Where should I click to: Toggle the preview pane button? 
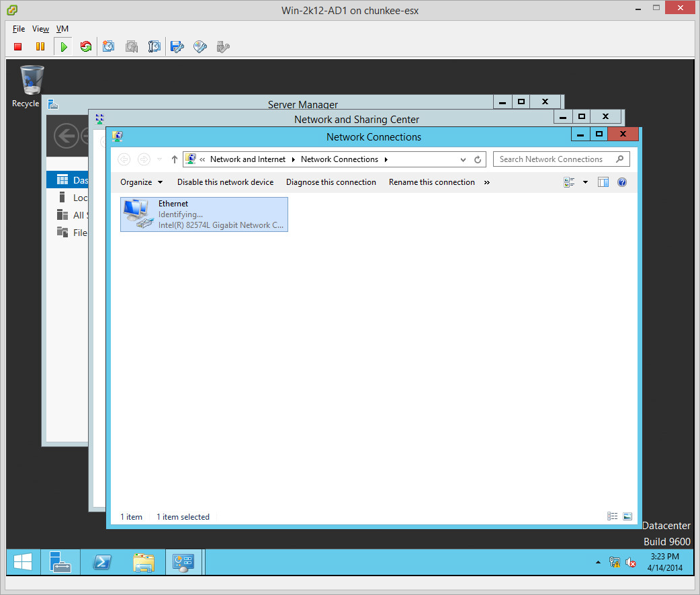pyautogui.click(x=603, y=182)
